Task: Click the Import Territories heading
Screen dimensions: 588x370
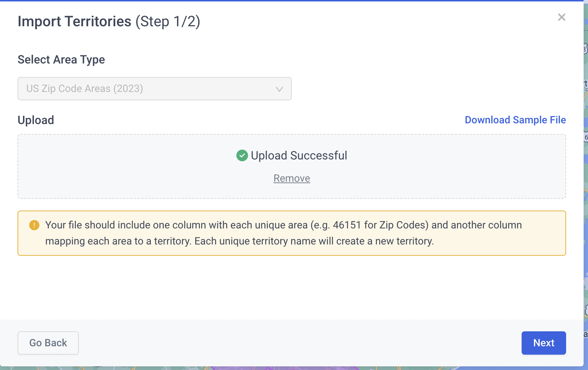Action: [74, 22]
